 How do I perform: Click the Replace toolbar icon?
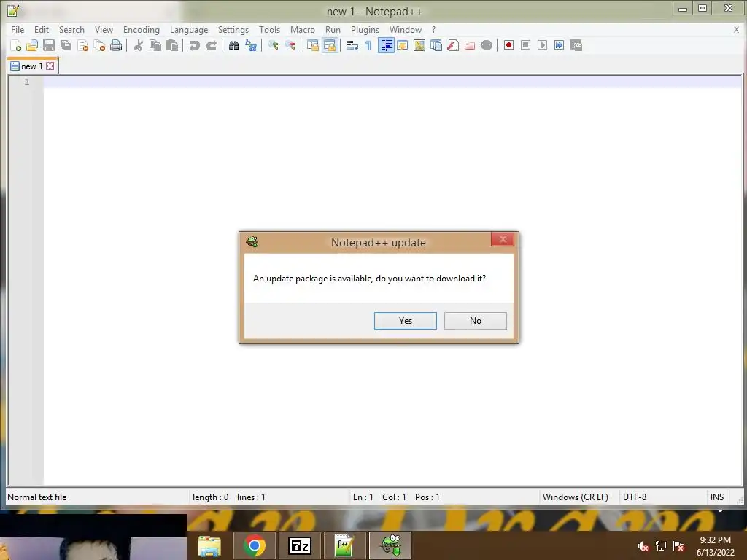251,45
